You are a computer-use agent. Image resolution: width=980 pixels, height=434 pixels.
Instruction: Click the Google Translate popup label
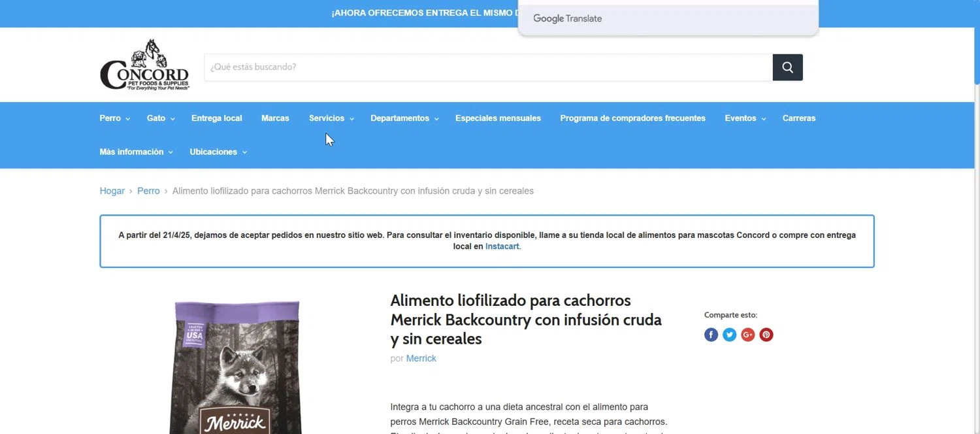568,18
